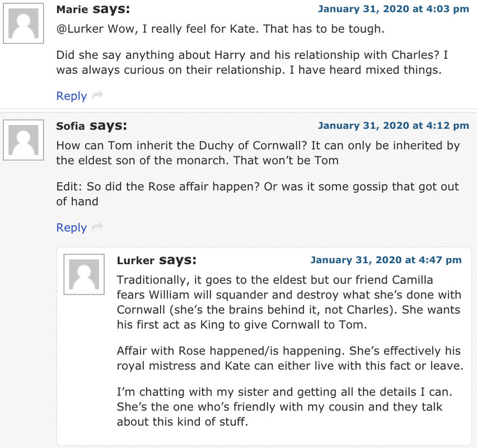Click Marie's avatar placeholder image
The image size is (477, 448).
(24, 24)
